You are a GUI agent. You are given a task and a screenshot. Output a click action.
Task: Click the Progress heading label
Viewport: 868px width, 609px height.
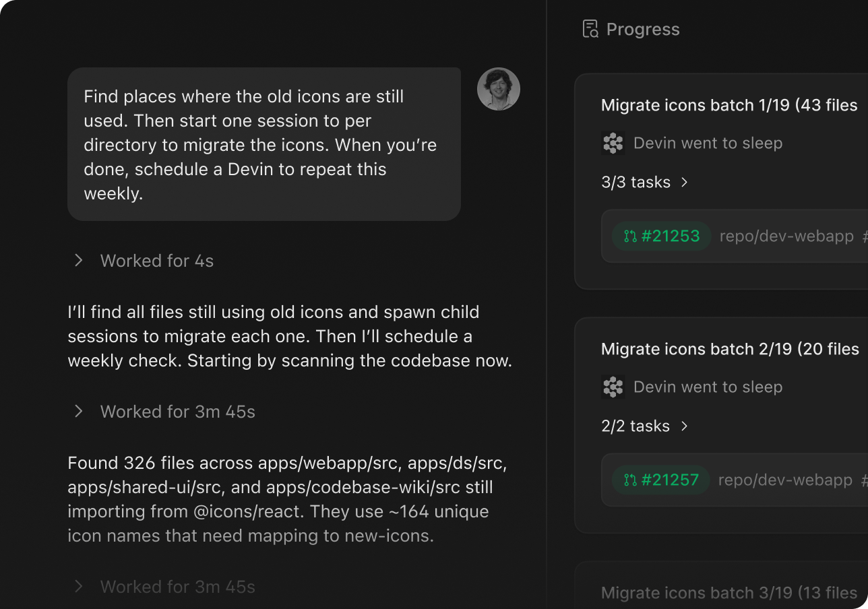point(643,29)
